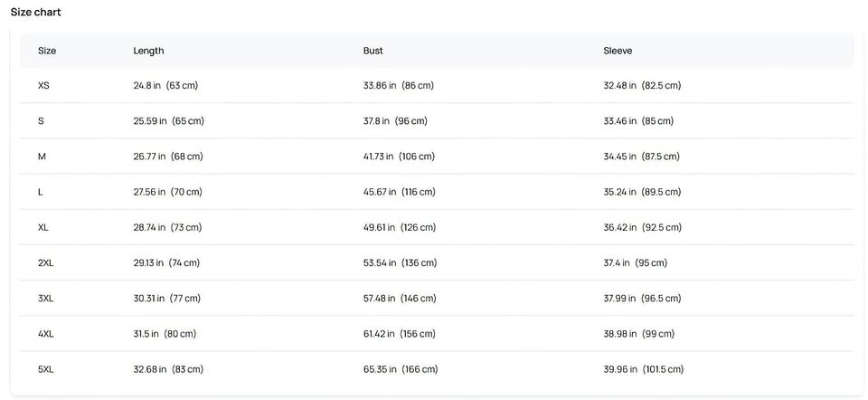Select the XS size row label
The image size is (868, 400).
point(44,86)
